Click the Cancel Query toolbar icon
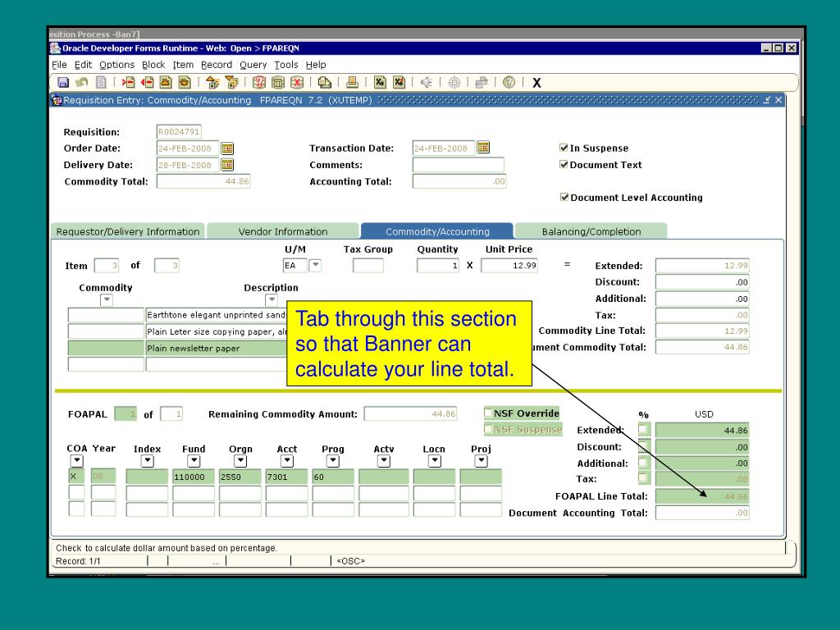Image resolution: width=840 pixels, height=630 pixels. click(297, 83)
